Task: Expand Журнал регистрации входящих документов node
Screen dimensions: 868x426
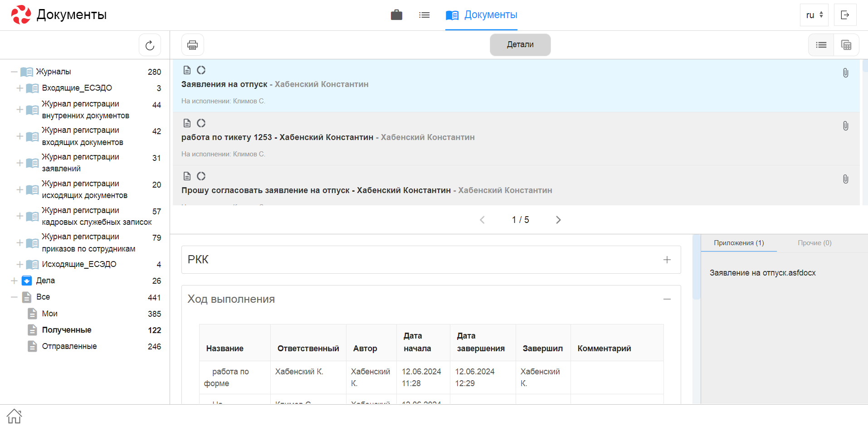Action: (x=20, y=136)
